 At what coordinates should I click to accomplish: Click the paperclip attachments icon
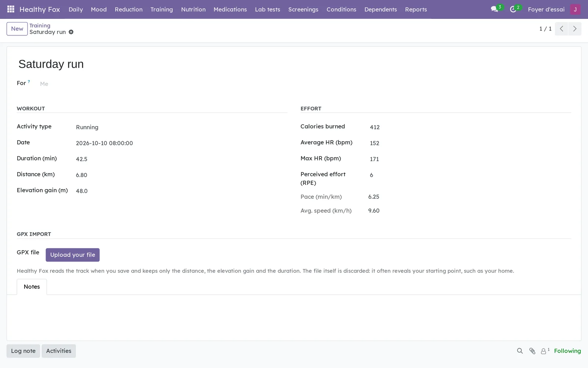(532, 351)
